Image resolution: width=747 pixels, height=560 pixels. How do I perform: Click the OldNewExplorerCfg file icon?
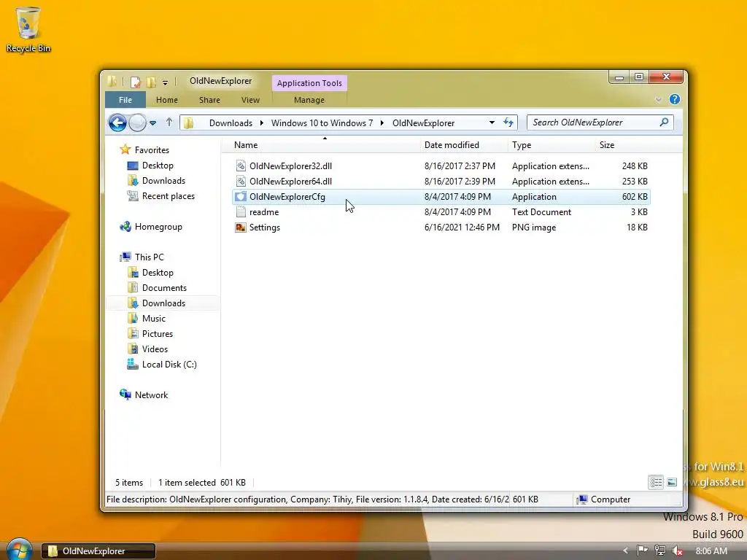[241, 197]
